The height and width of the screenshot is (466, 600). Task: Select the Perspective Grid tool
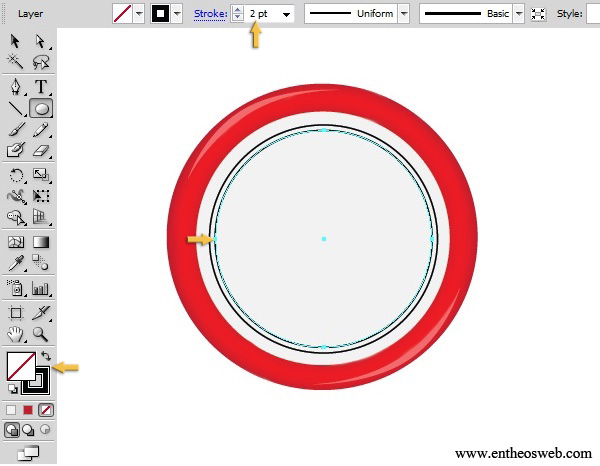pos(41,217)
